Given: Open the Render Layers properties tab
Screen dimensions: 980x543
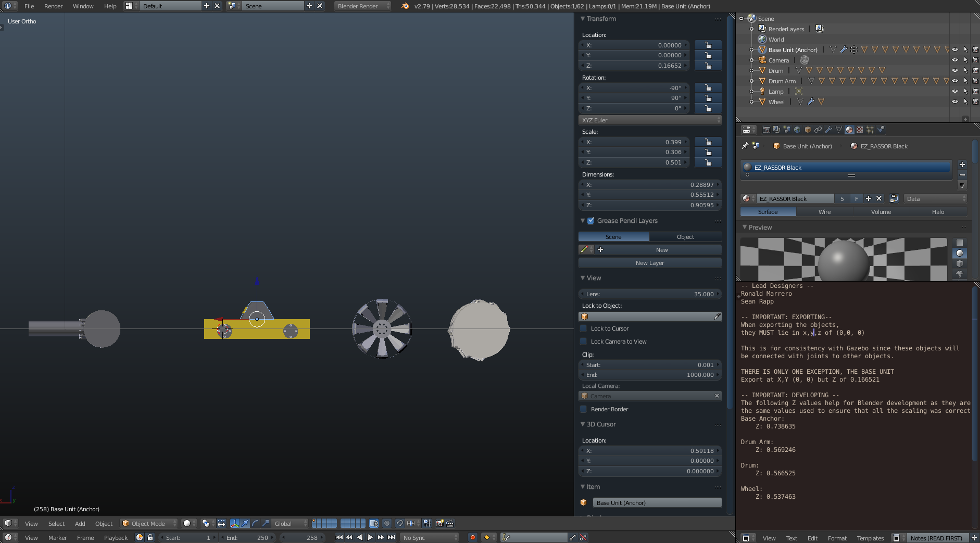Looking at the screenshot, I should click(x=776, y=130).
